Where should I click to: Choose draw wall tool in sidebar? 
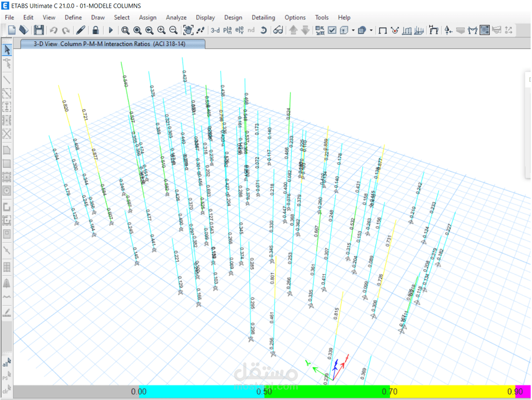[x=7, y=207]
